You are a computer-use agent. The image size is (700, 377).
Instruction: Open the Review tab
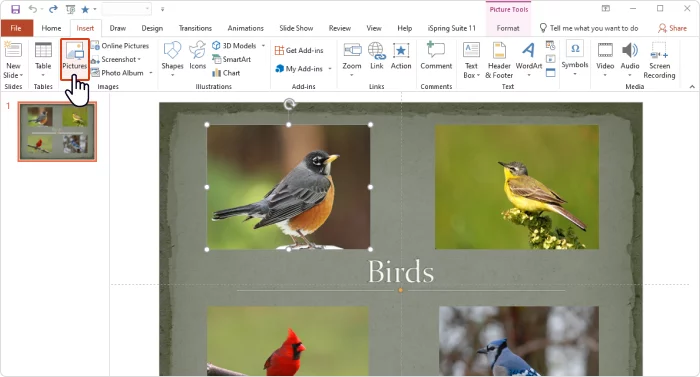point(340,28)
